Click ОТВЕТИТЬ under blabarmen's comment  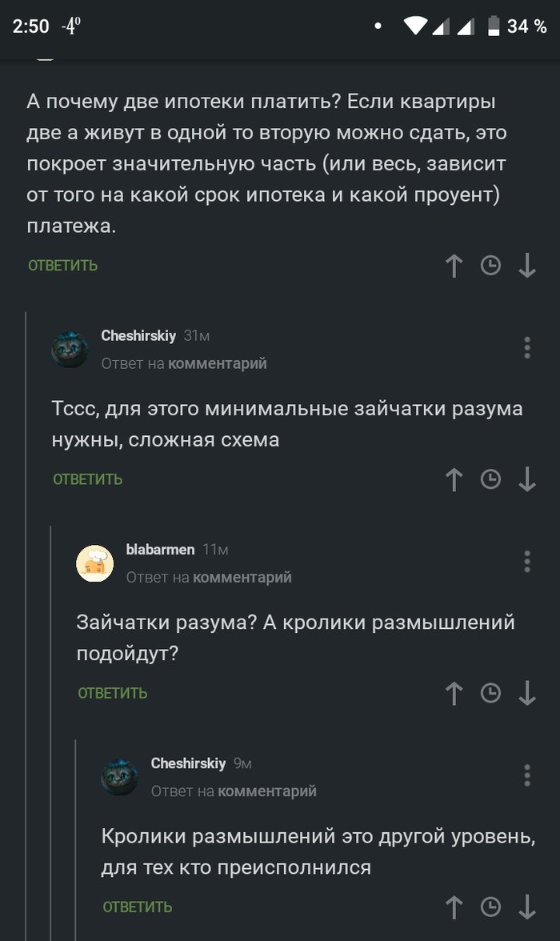click(x=111, y=693)
